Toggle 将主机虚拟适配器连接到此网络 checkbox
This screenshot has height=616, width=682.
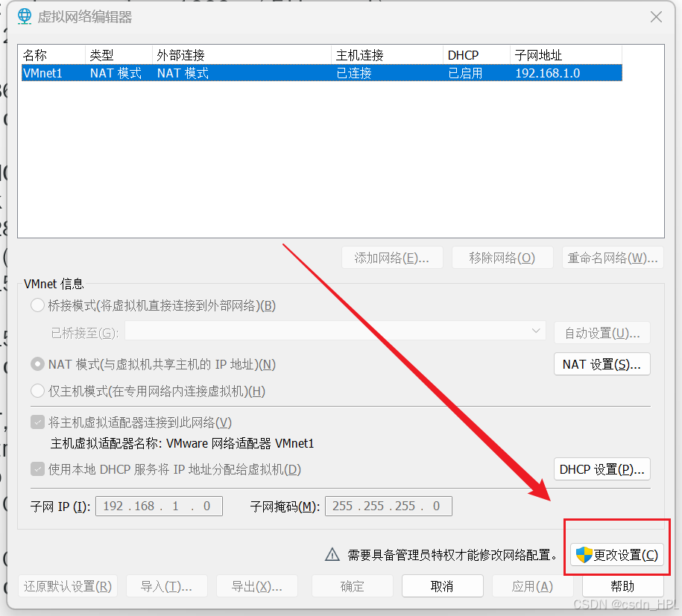(37, 422)
